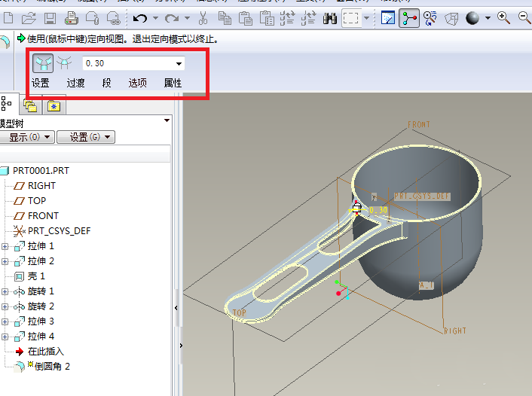Save the model using the floppy icon
Image resolution: width=532 pixels, height=396 pixels.
click(x=50, y=17)
